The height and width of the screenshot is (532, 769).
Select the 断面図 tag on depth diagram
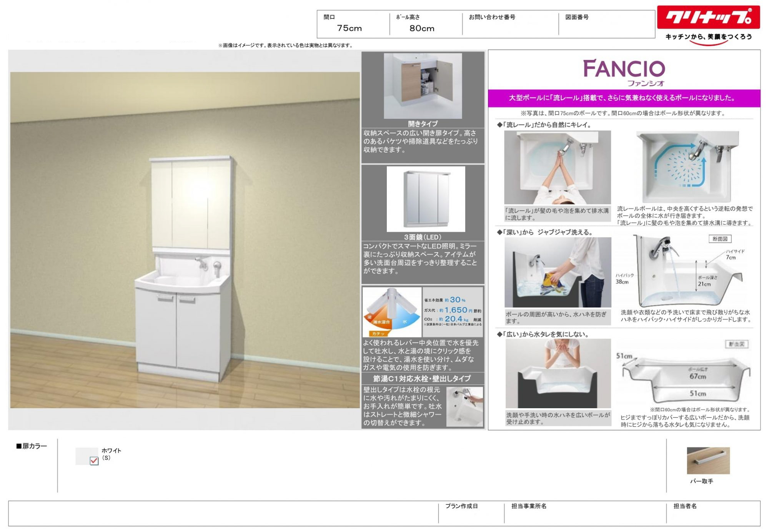(x=720, y=239)
